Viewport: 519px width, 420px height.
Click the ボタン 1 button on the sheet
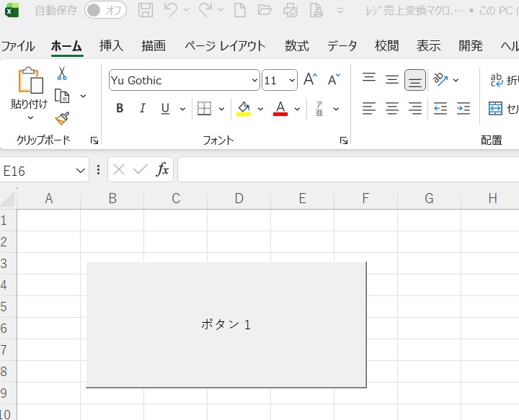point(226,324)
